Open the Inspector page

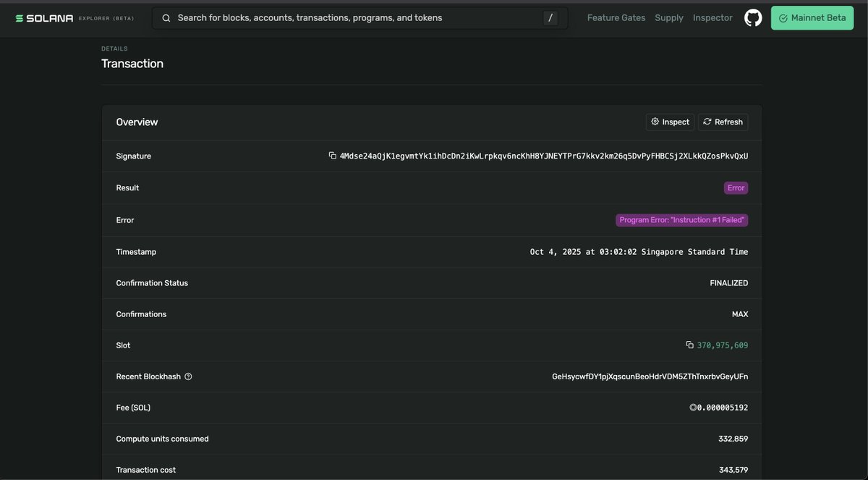point(712,18)
